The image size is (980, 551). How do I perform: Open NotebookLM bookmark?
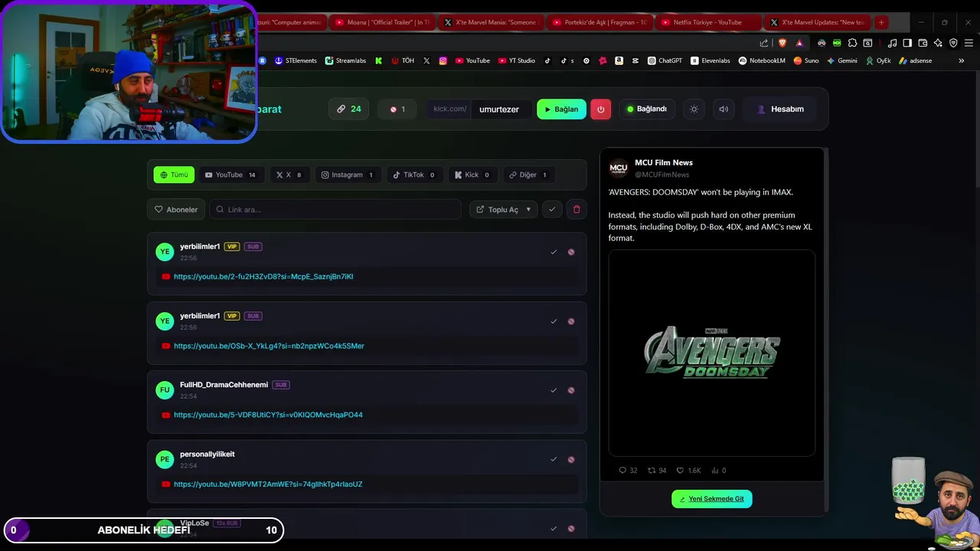click(762, 60)
